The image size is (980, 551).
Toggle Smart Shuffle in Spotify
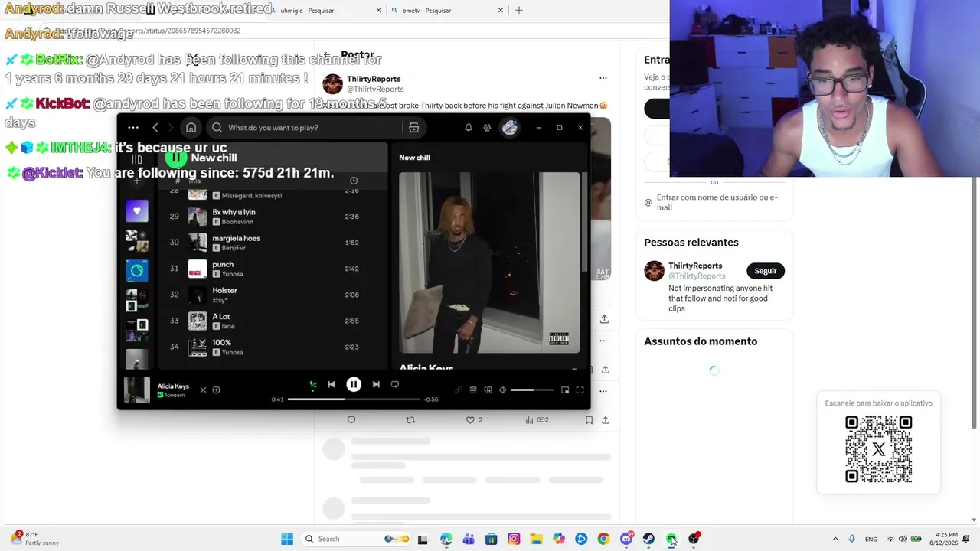(312, 385)
